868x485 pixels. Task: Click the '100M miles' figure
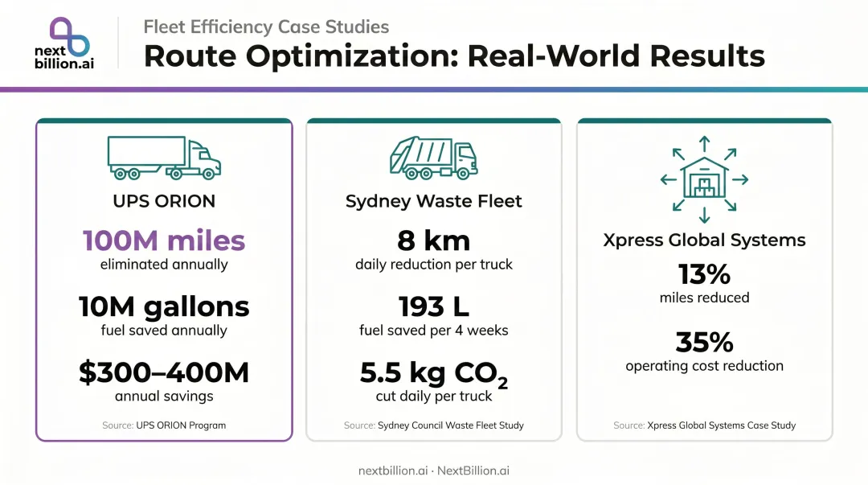[x=164, y=240]
